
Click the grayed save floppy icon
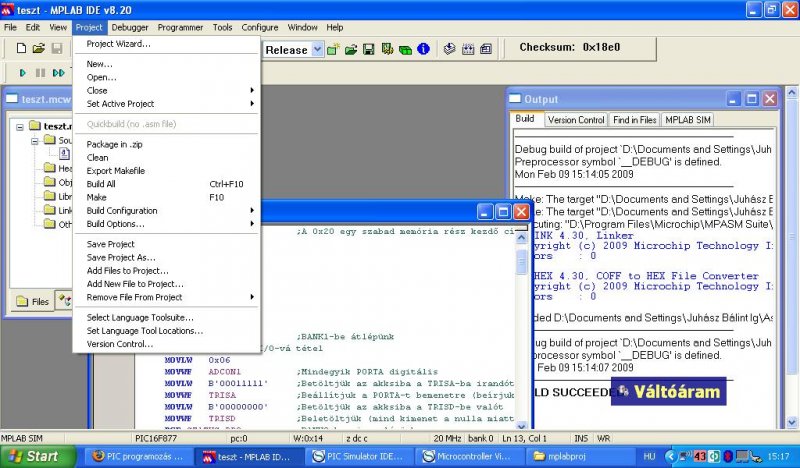[x=57, y=48]
